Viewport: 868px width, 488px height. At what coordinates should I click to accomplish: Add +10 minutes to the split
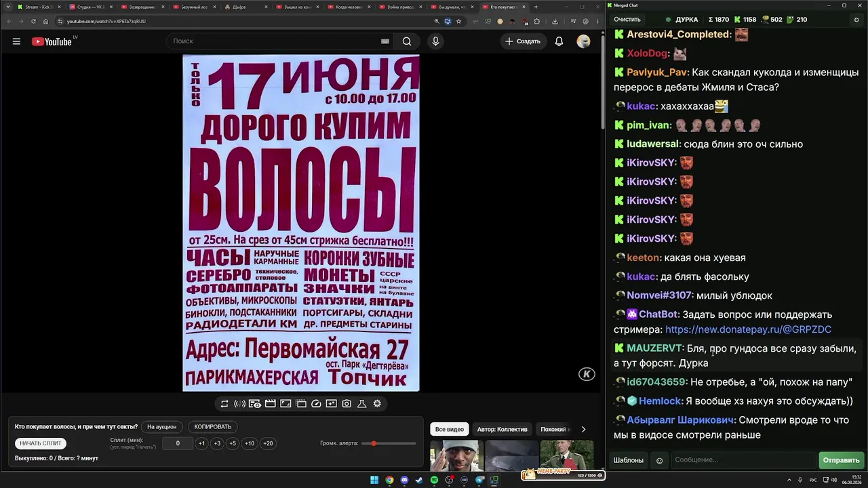click(x=250, y=443)
